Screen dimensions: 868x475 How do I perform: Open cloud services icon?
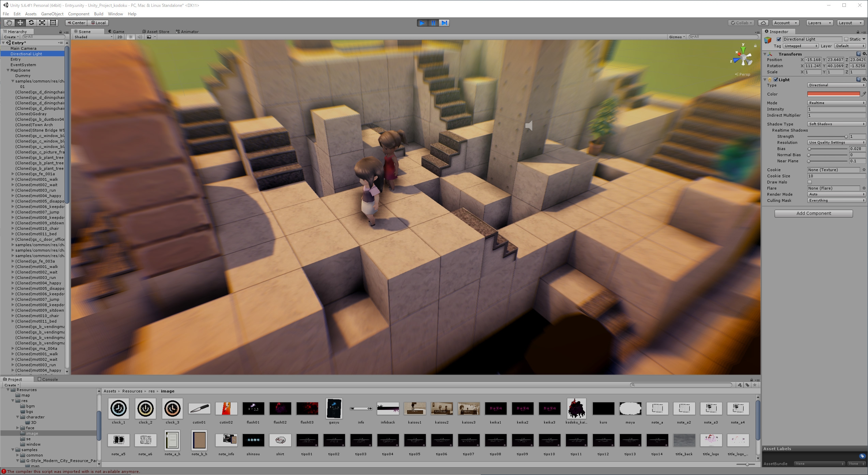click(763, 23)
